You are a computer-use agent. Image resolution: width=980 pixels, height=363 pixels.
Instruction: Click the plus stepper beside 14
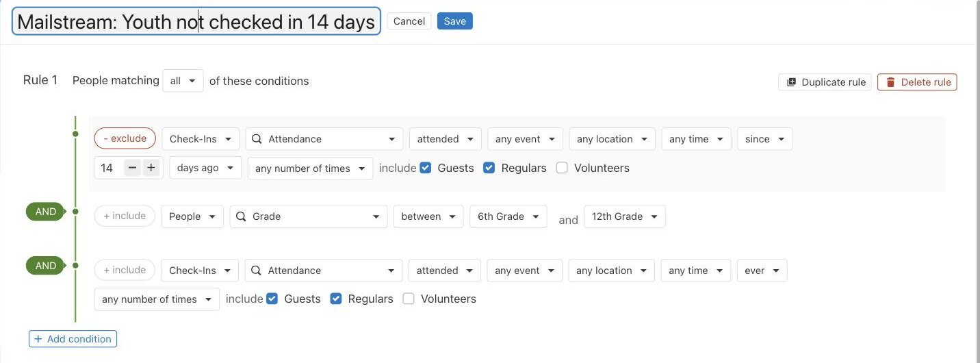151,168
